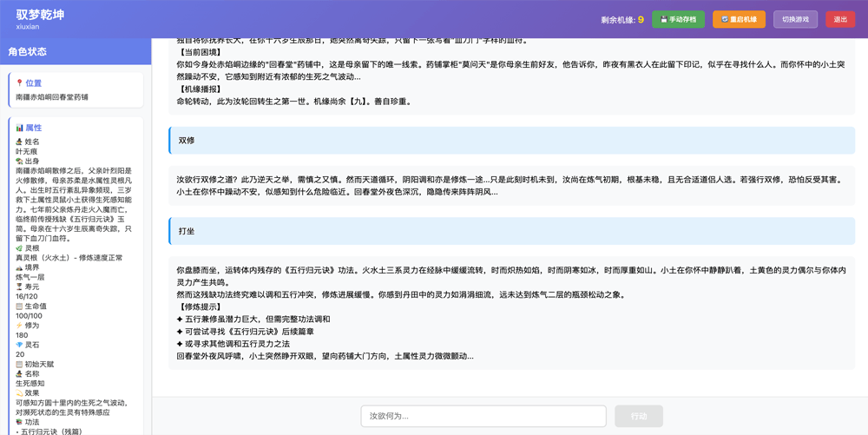Click the books icon next to 功法
Image resolution: width=868 pixels, height=435 pixels.
(19, 422)
